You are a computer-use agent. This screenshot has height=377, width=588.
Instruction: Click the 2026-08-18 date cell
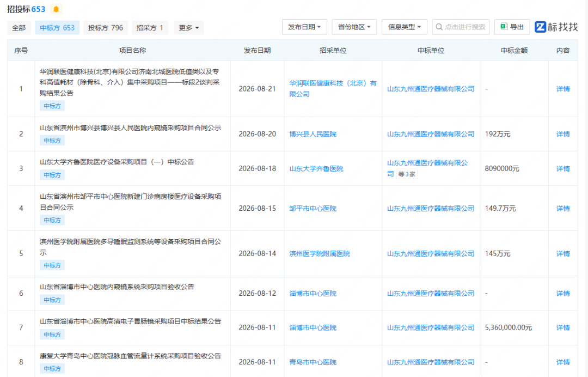[x=257, y=168]
